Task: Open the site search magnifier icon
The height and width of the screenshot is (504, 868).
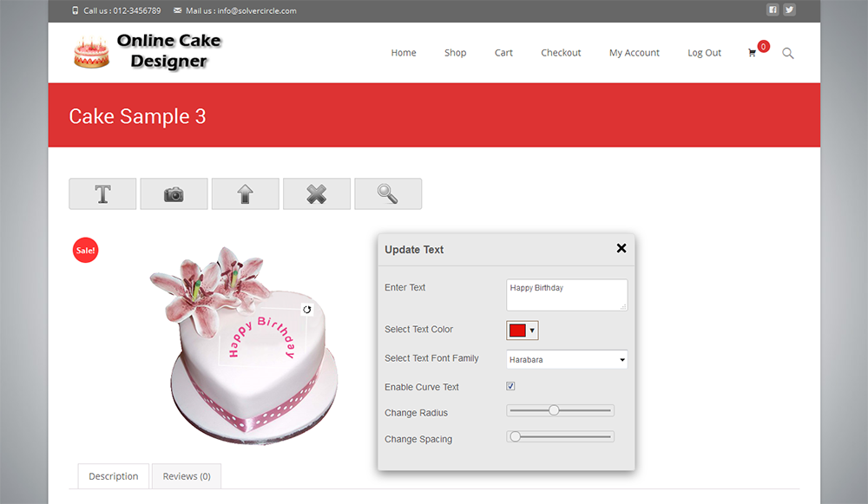Action: tap(788, 53)
